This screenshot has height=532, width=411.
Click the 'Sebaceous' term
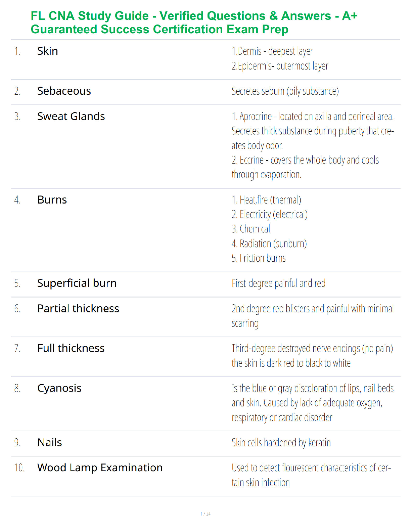pos(64,91)
